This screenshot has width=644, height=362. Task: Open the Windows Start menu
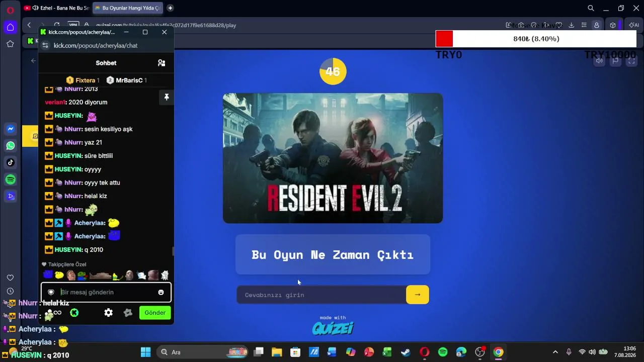coord(145,352)
